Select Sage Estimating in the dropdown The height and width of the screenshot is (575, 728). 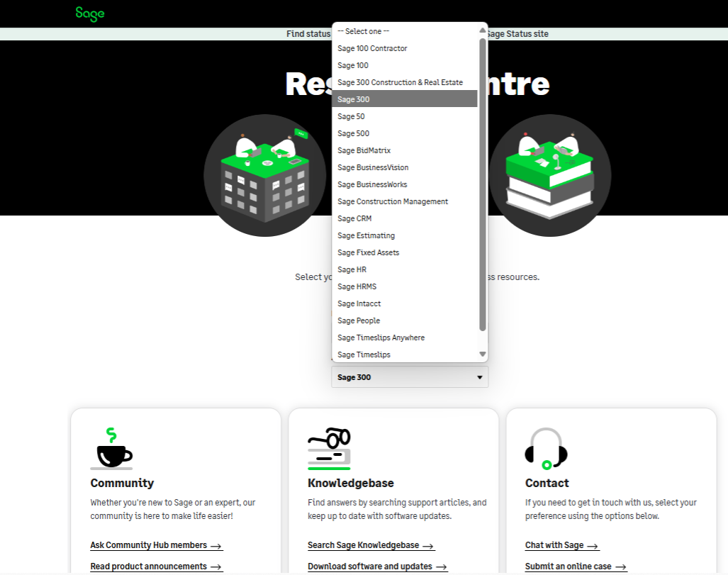pos(404,235)
